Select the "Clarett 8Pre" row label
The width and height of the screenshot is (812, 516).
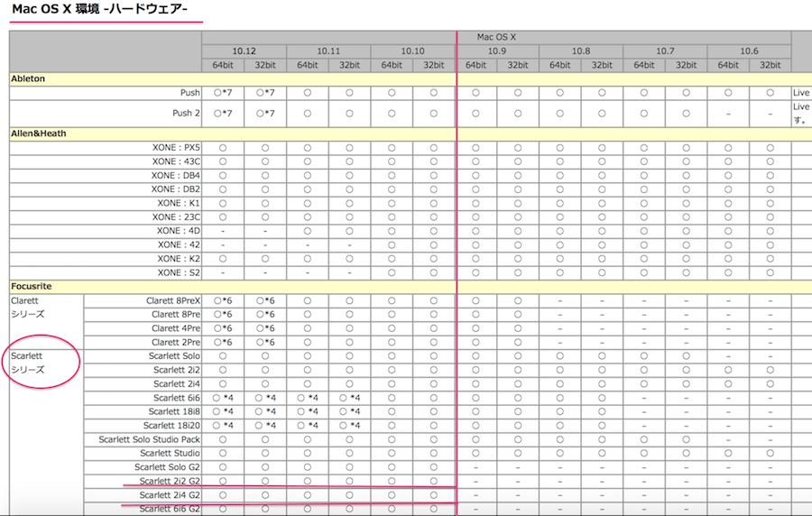click(176, 315)
